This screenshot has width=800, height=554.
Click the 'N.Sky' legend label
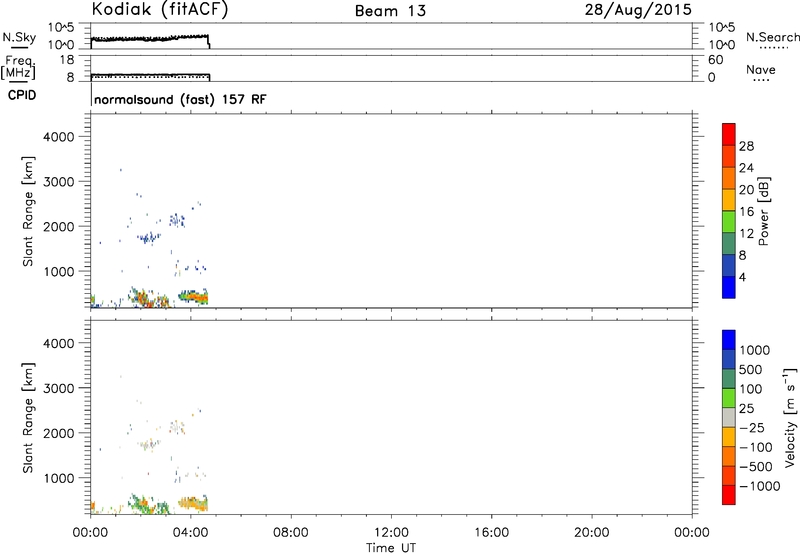coord(19,37)
